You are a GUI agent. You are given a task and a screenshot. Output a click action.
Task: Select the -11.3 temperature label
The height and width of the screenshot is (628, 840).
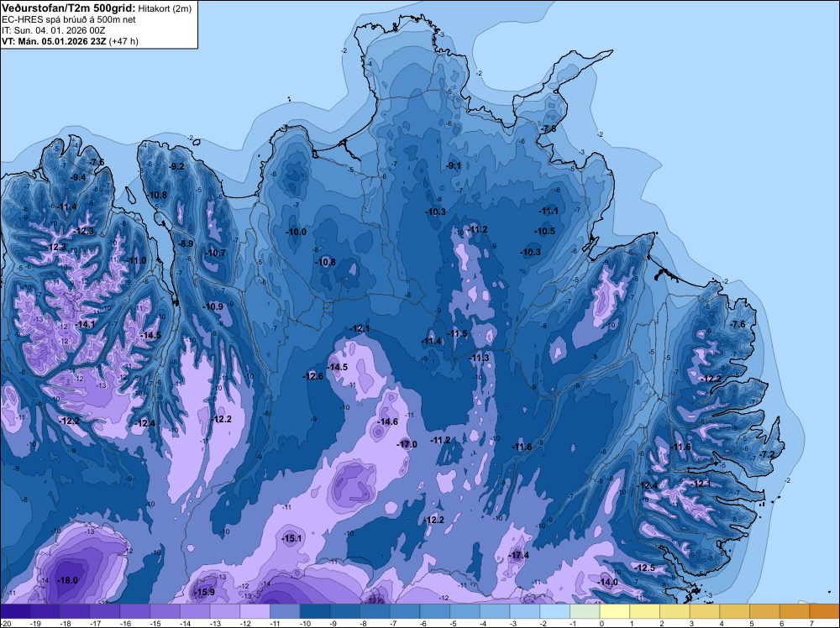click(x=480, y=358)
